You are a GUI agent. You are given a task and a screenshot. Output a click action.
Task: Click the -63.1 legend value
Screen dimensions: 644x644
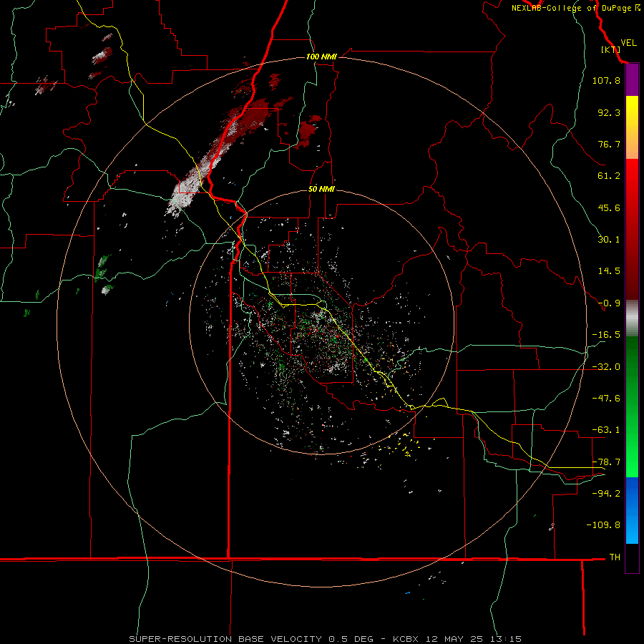tap(606, 430)
